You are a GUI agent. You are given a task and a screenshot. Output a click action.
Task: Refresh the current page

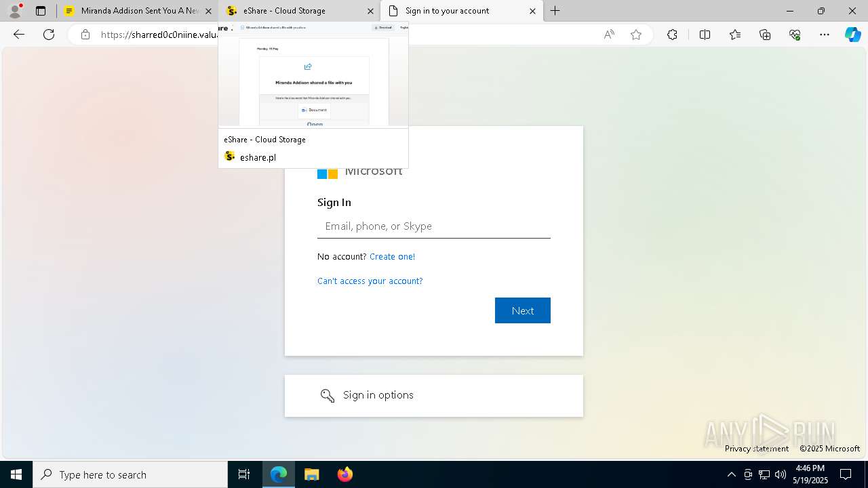coord(49,35)
